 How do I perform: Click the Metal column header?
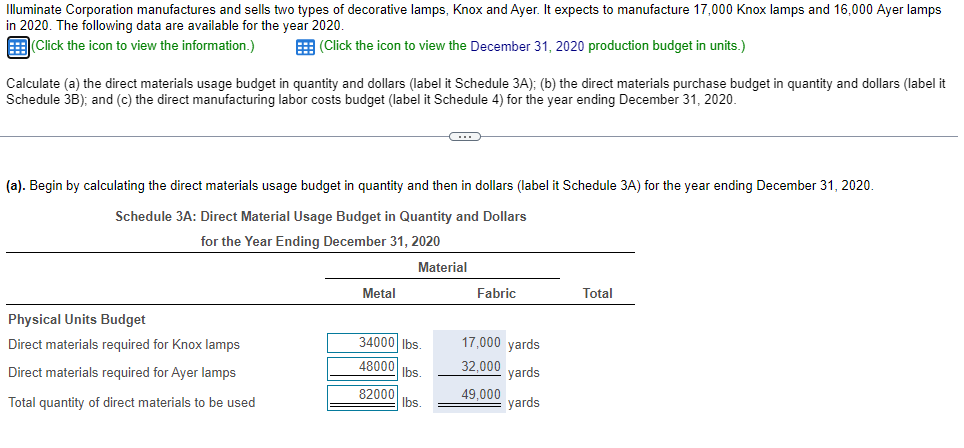379,294
